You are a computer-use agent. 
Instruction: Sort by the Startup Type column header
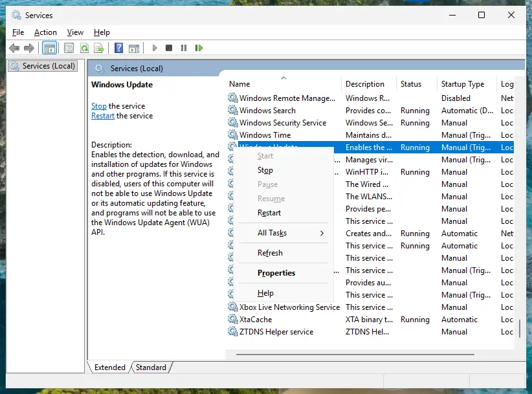click(x=467, y=83)
